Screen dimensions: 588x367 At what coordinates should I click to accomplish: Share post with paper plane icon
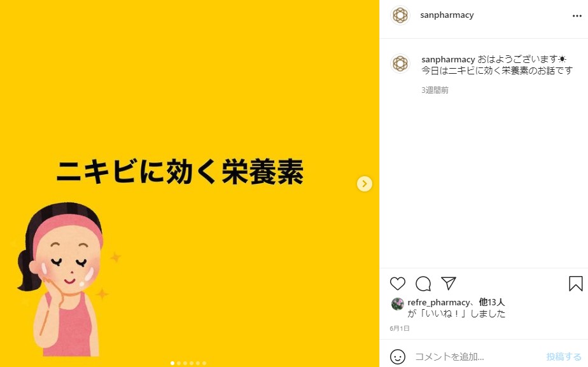click(x=449, y=284)
